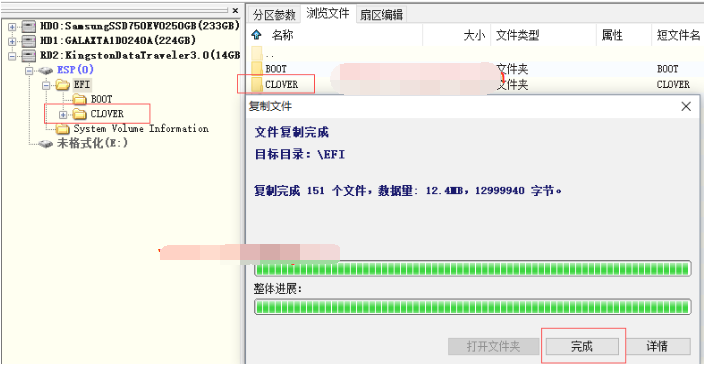Image resolution: width=721 pixels, height=369 pixels.
Task: Click the 详情 button
Action: (657, 346)
